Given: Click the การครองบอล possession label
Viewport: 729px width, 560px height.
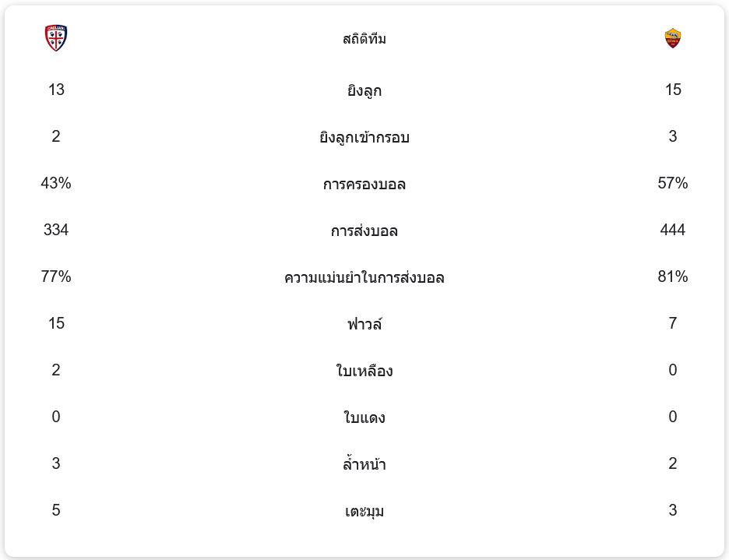Looking at the screenshot, I should 364,185.
